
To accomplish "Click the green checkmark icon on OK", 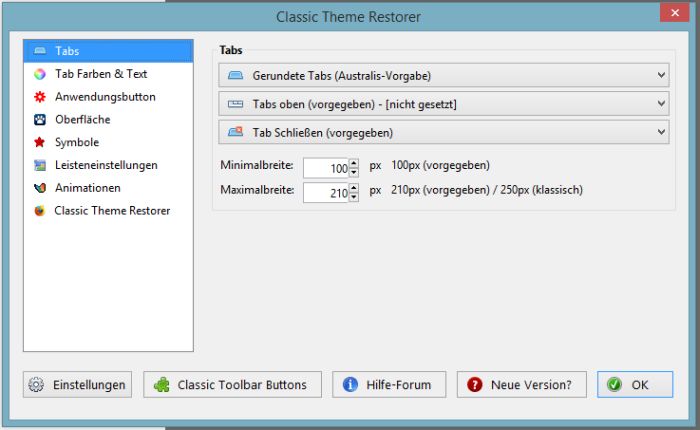I will (x=614, y=384).
